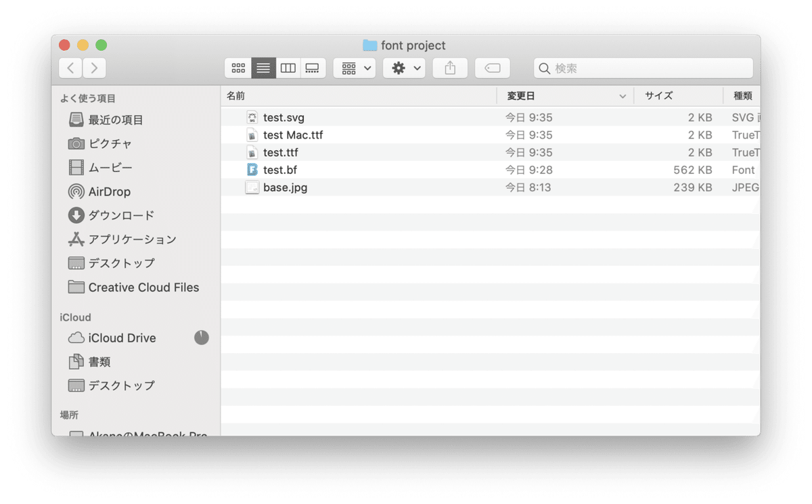Click the forward navigation arrow
The width and height of the screenshot is (812, 504).
pos(94,68)
